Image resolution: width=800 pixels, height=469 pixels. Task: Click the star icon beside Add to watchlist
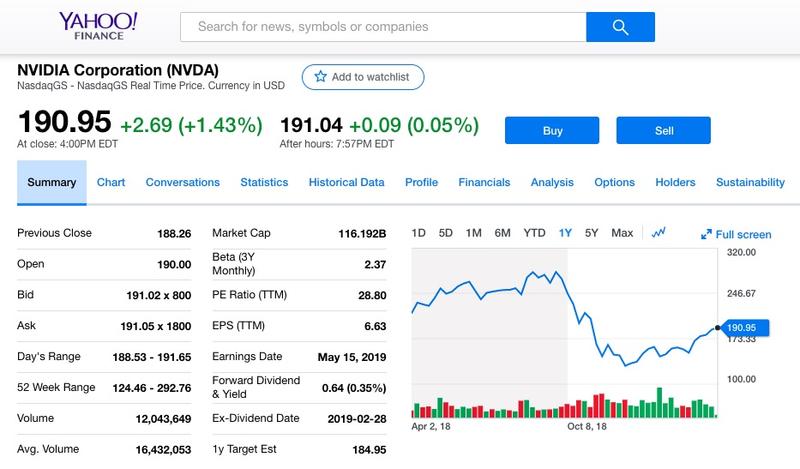coord(320,77)
